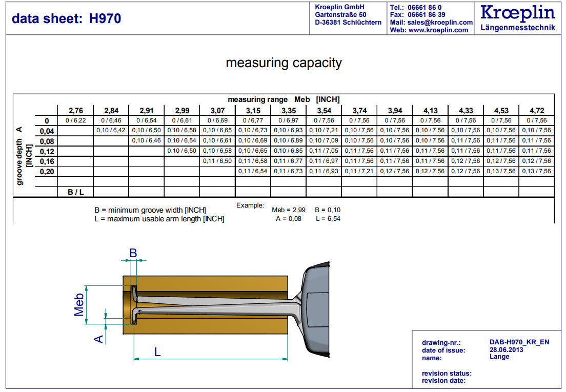Click the 4,72 column header
The image size is (566, 392).
pos(536,111)
